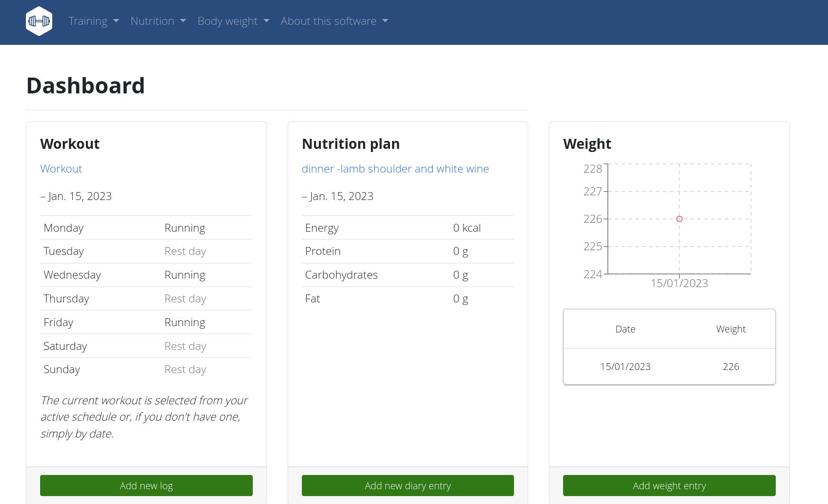Click the 226 weight value cell
The image size is (828, 504).
730,367
